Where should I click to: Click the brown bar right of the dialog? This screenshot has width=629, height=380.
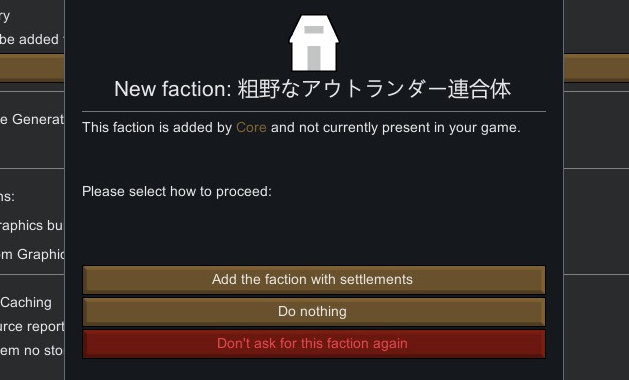pyautogui.click(x=596, y=68)
